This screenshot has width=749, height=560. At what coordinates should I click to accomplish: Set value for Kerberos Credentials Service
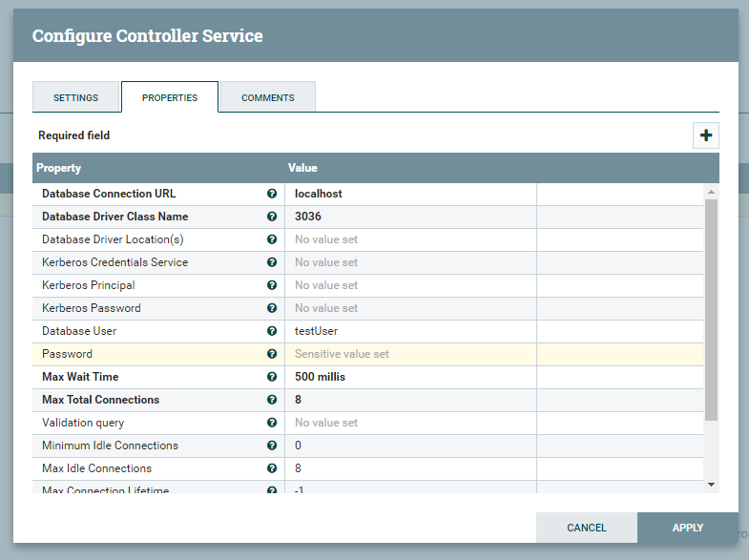[410, 262]
